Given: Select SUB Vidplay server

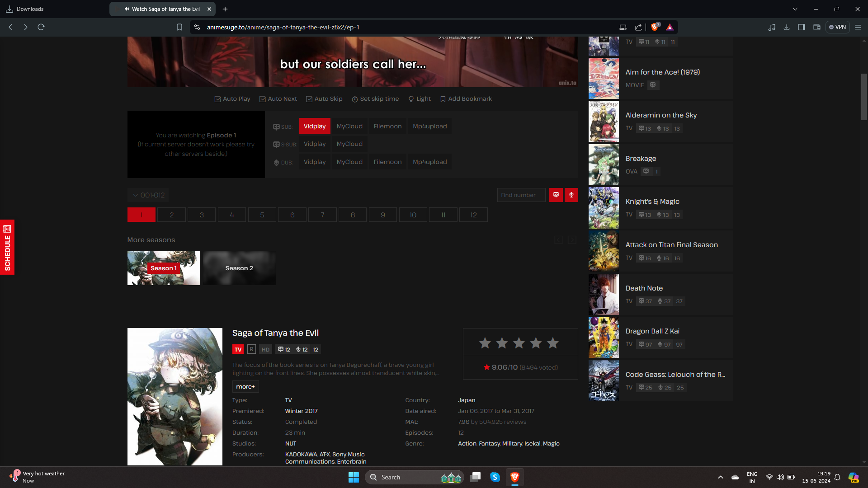Looking at the screenshot, I should click(315, 126).
